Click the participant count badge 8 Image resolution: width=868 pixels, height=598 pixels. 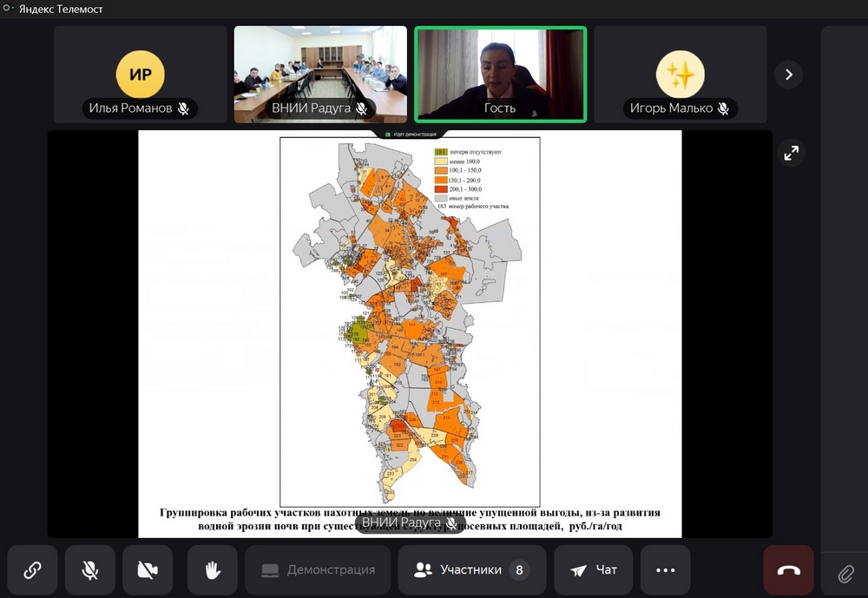(x=519, y=570)
